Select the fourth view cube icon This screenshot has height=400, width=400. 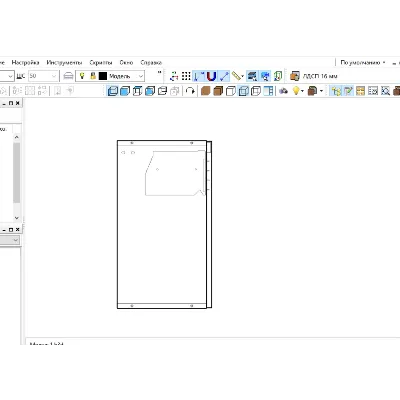coord(150,91)
